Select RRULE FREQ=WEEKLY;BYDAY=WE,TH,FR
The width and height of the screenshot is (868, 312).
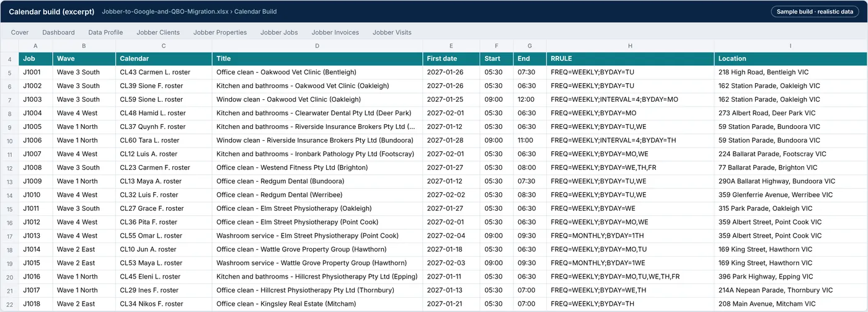tap(630, 168)
